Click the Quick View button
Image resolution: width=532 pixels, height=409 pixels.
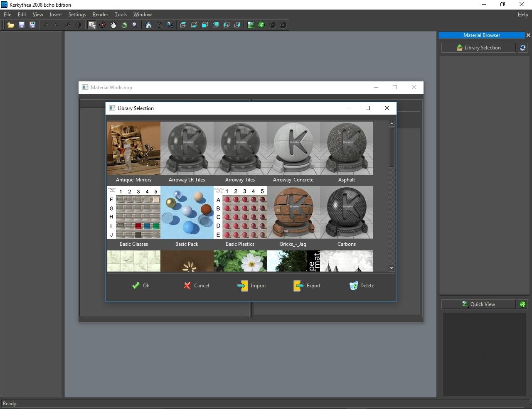point(478,304)
